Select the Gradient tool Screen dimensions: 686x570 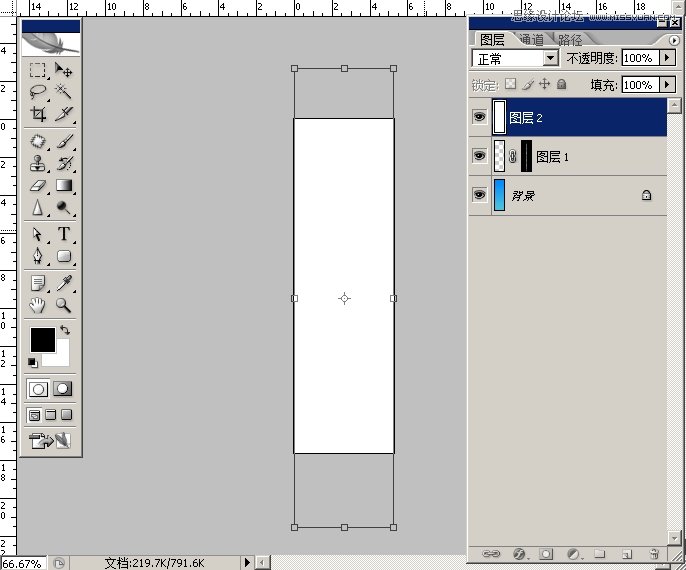(63, 185)
